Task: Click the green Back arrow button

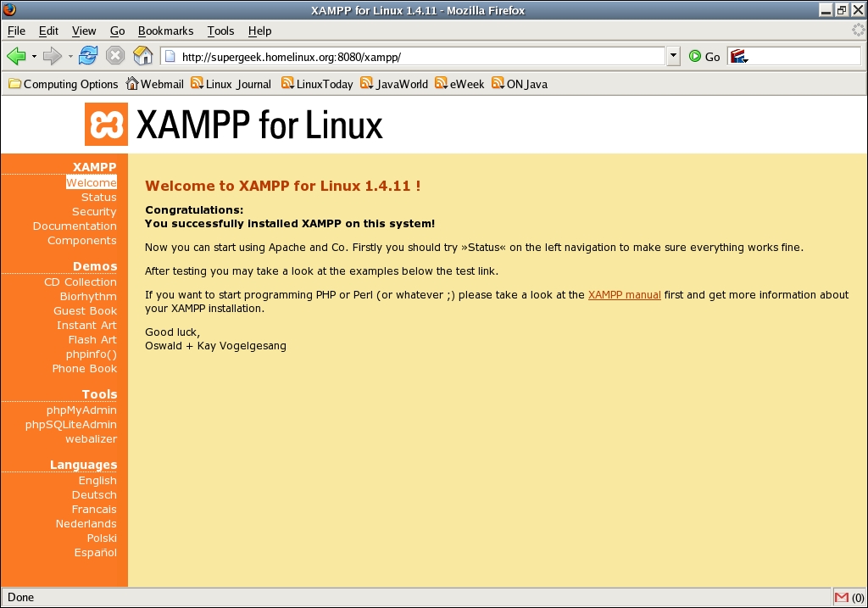Action: [x=16, y=57]
